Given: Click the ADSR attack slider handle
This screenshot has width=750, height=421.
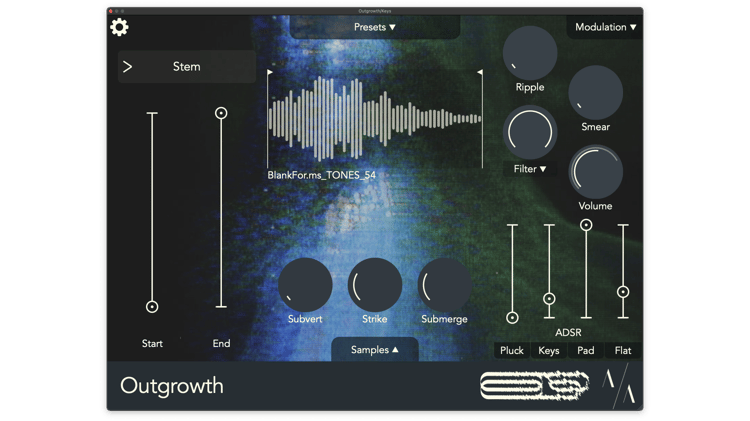Looking at the screenshot, I should [x=512, y=318].
